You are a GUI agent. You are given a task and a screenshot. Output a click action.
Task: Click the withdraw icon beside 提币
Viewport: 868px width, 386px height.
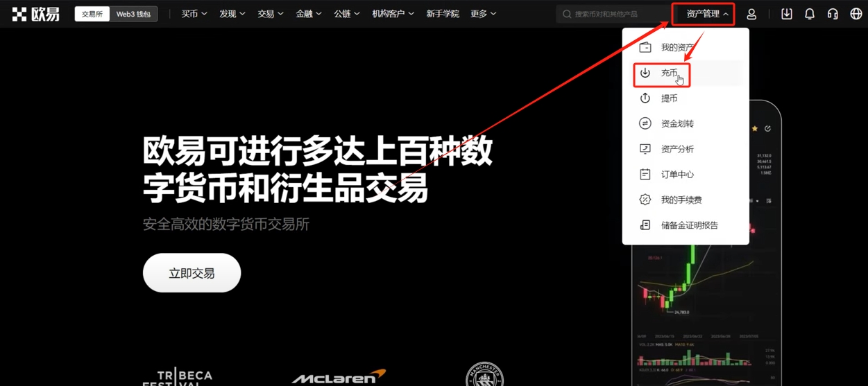[645, 98]
